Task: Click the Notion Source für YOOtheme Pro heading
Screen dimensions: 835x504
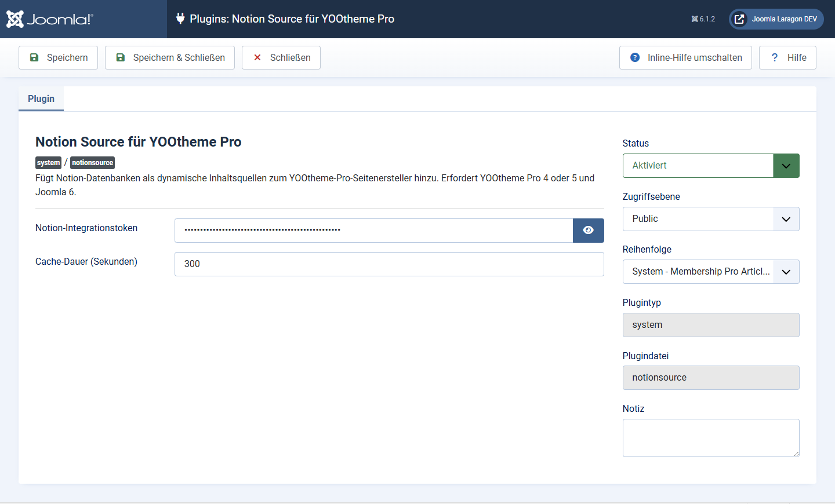Action: click(139, 142)
